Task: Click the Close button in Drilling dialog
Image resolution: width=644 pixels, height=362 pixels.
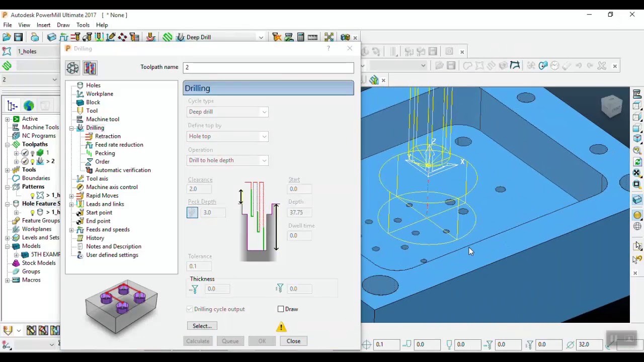Action: coord(293,341)
